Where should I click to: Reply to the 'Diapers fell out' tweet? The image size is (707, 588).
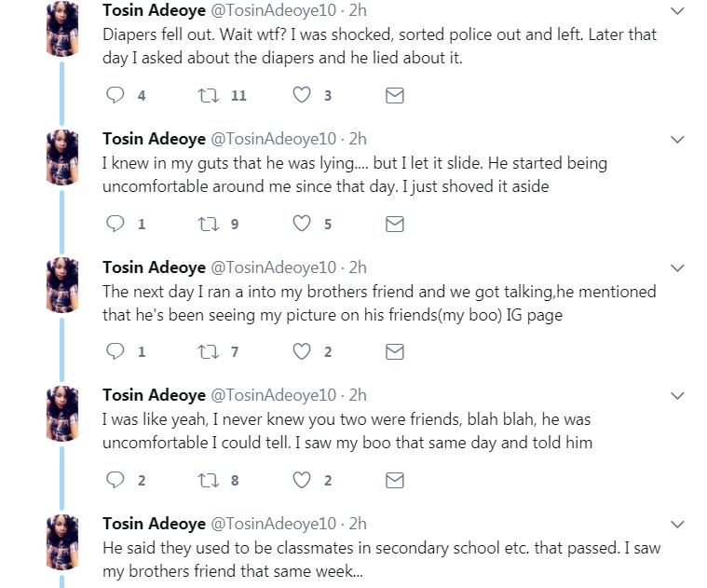(x=116, y=95)
